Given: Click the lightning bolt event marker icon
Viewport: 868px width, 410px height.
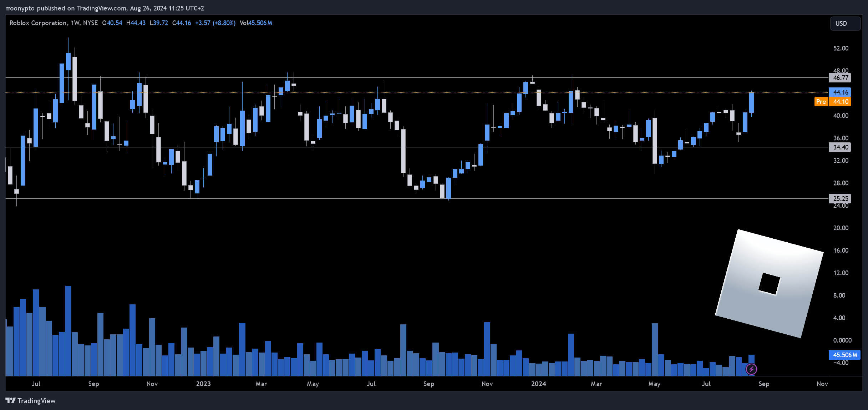Looking at the screenshot, I should click(751, 369).
